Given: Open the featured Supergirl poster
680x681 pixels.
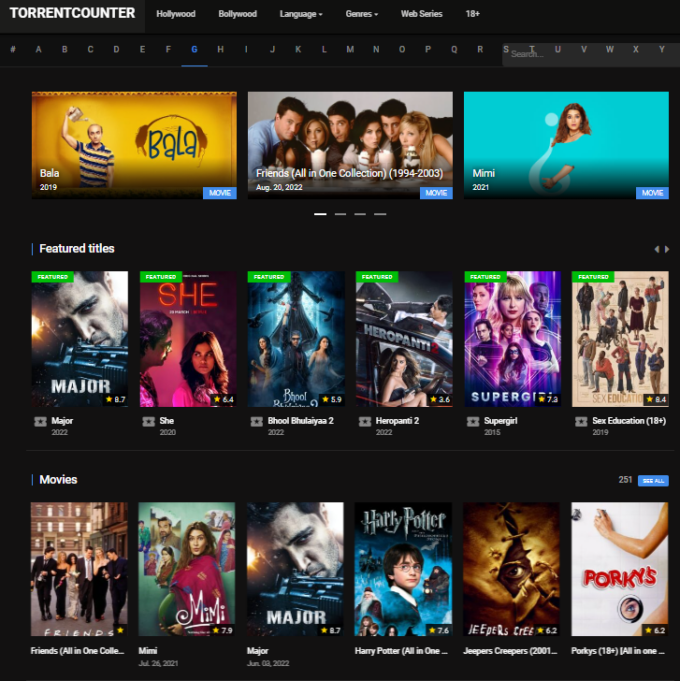Looking at the screenshot, I should (x=513, y=339).
